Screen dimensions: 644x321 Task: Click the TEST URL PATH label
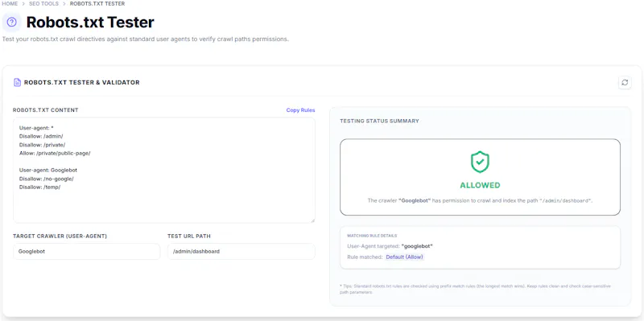pyautogui.click(x=189, y=236)
